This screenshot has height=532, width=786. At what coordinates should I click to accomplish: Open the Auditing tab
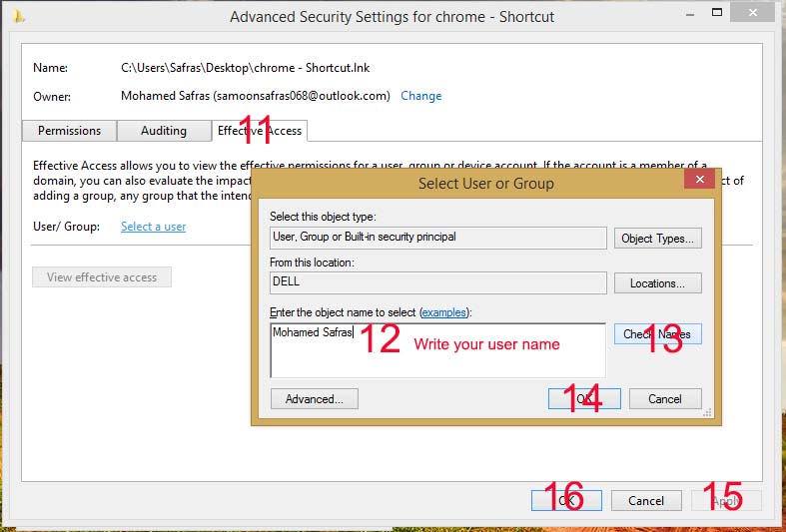coord(164,131)
